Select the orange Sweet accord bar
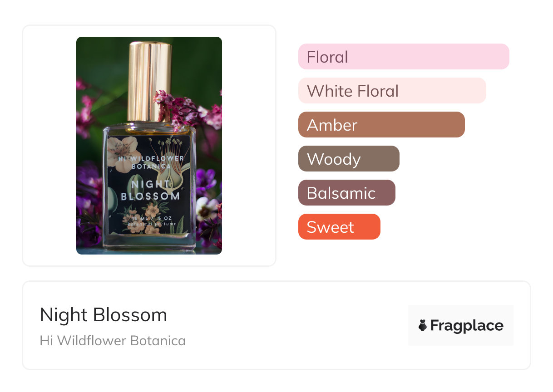This screenshot has width=553, height=392. click(339, 227)
